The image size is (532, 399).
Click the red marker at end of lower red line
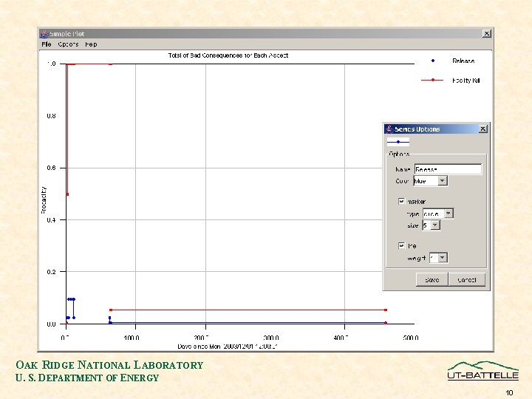coord(386,310)
